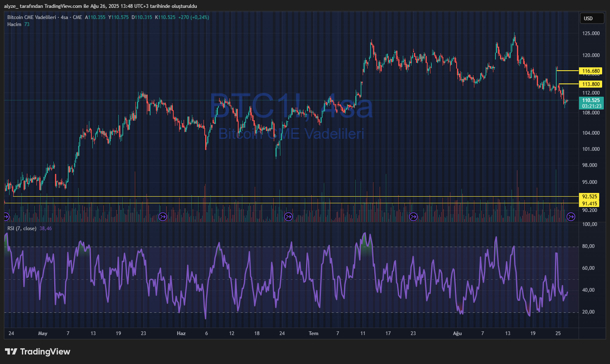The width and height of the screenshot is (610, 364).
Task: Click the change value +270 (+0,24%)
Action: click(x=194, y=17)
